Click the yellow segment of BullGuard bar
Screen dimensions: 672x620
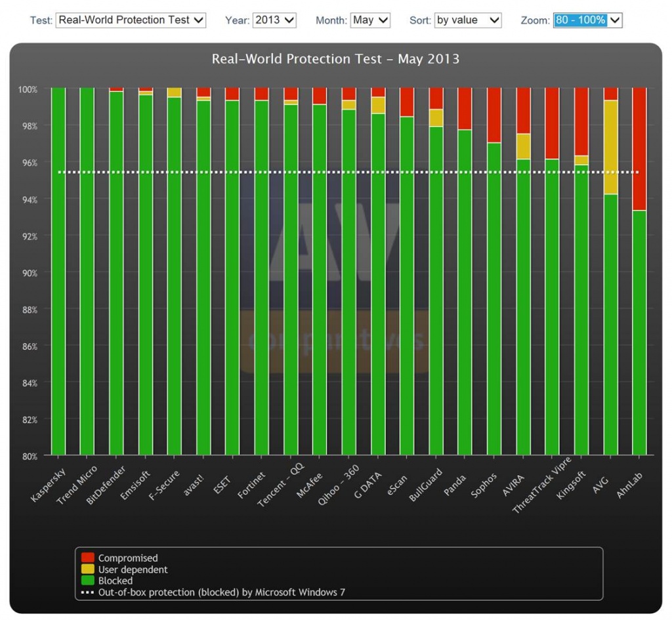[x=436, y=118]
